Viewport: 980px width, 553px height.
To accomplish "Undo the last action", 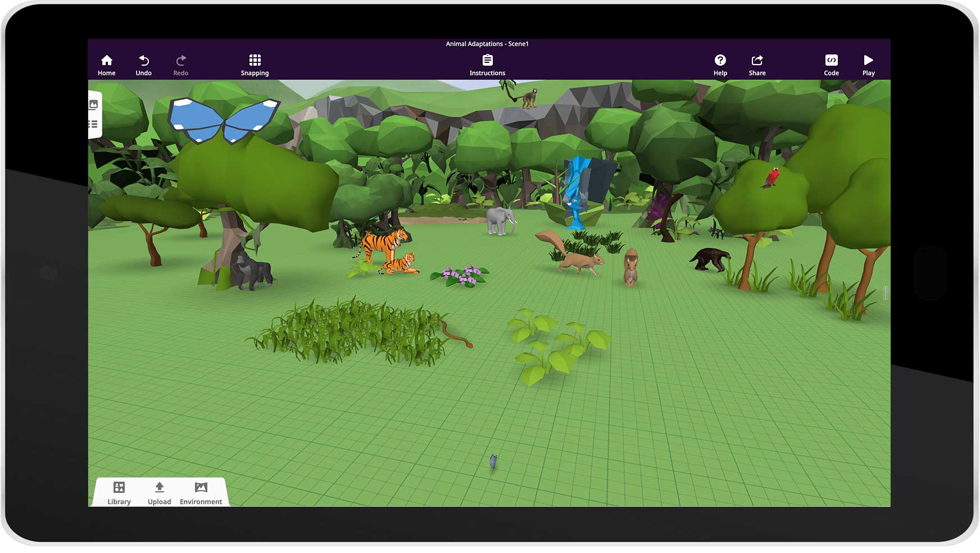I will (x=143, y=65).
